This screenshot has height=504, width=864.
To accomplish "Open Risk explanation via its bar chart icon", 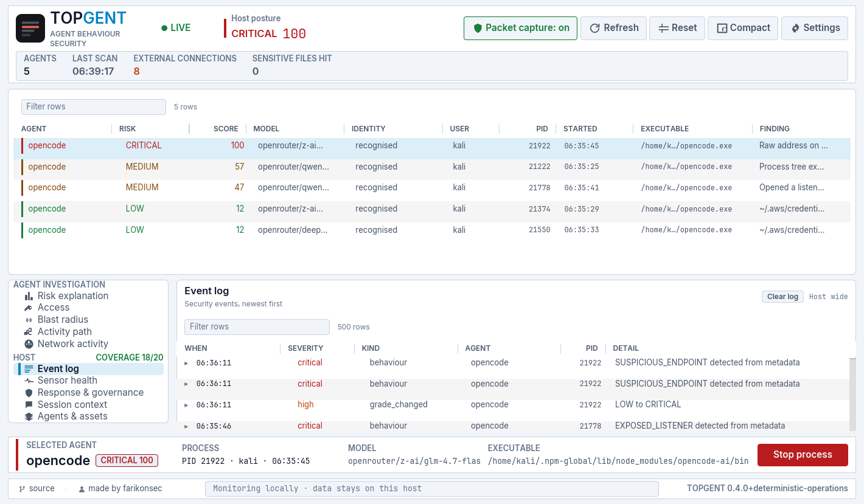I will click(29, 296).
